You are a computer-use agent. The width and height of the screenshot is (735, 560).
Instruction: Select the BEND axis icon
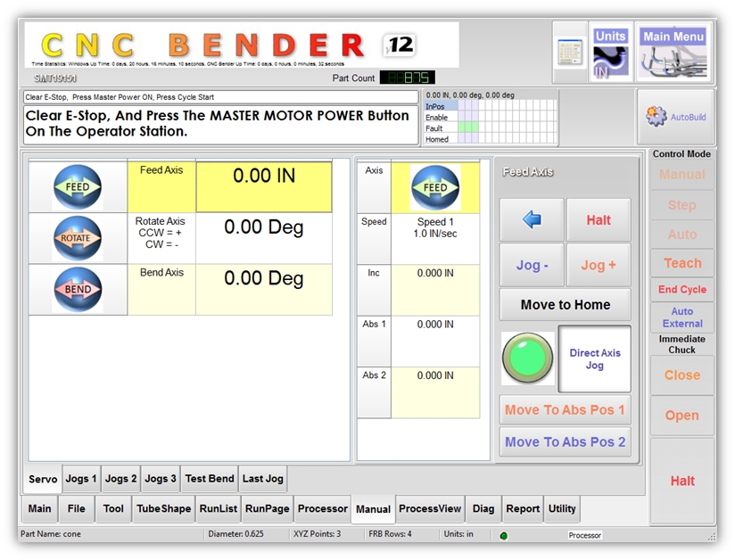coord(78,289)
